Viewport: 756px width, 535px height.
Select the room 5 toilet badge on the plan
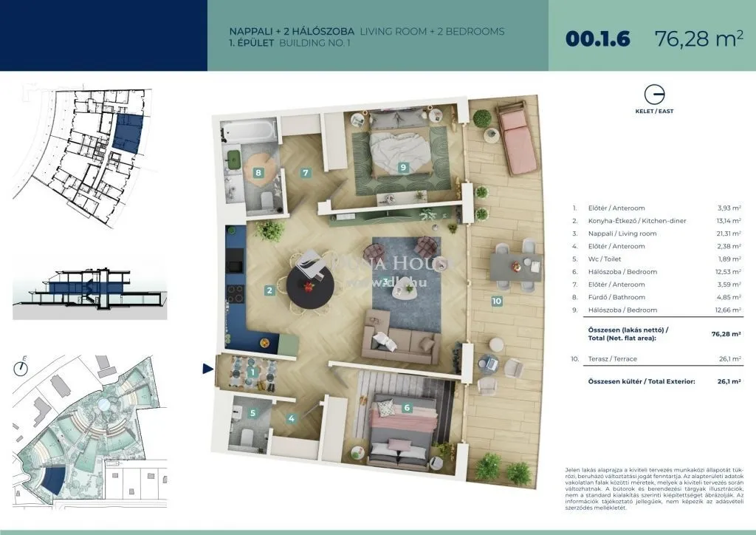252,413
